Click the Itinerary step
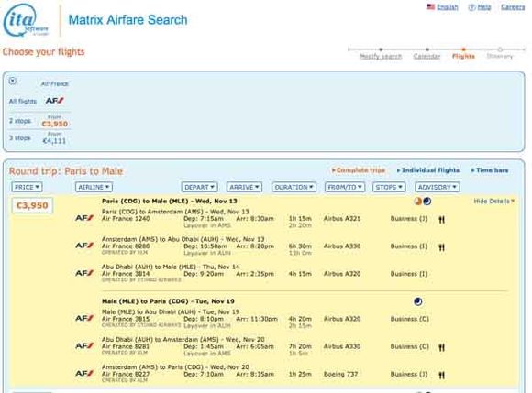The width and height of the screenshot is (532, 393). tap(499, 56)
